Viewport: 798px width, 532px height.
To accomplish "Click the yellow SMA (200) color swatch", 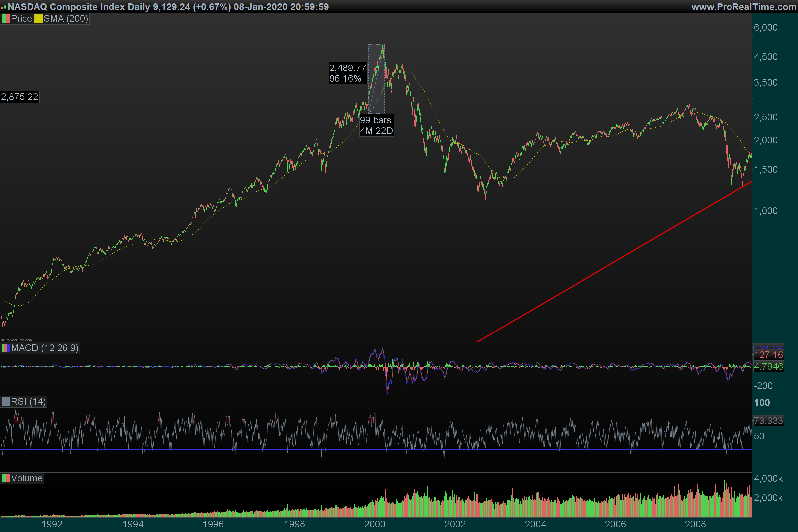I will pos(38,19).
